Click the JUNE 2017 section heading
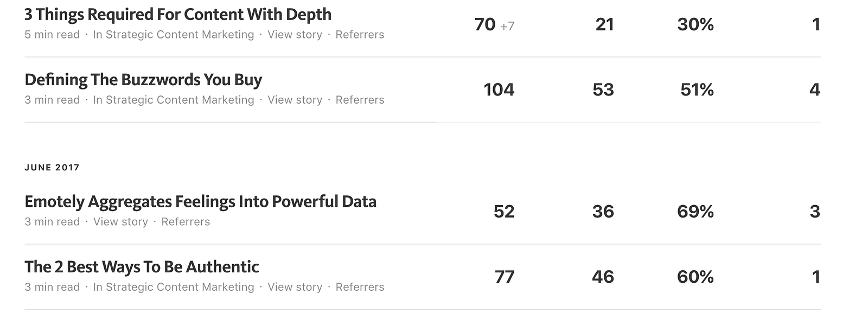This screenshot has height=325, width=868. tap(52, 168)
